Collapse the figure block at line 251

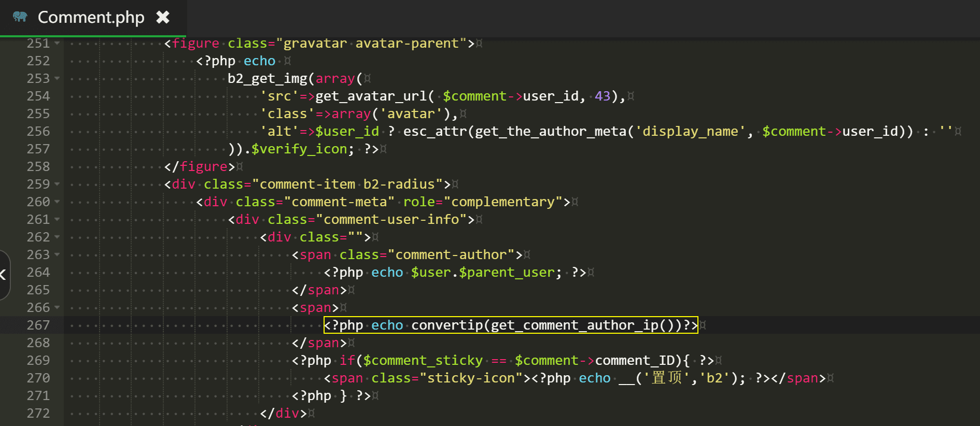[57, 44]
